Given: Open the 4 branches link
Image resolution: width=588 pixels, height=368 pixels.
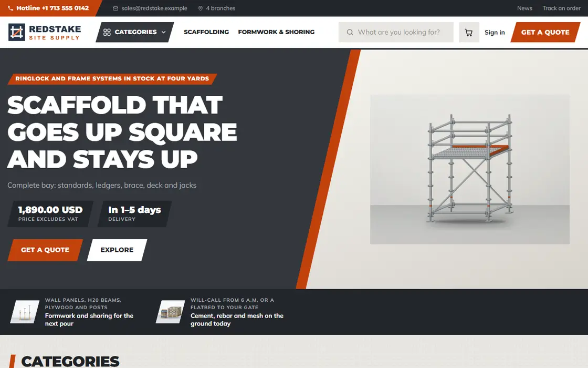Looking at the screenshot, I should (x=220, y=8).
